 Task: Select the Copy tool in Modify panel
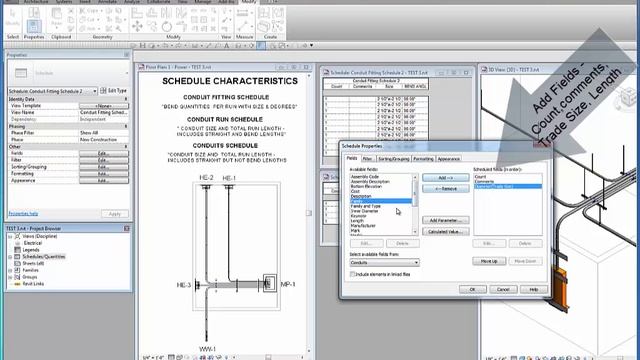pyautogui.click(x=151, y=27)
